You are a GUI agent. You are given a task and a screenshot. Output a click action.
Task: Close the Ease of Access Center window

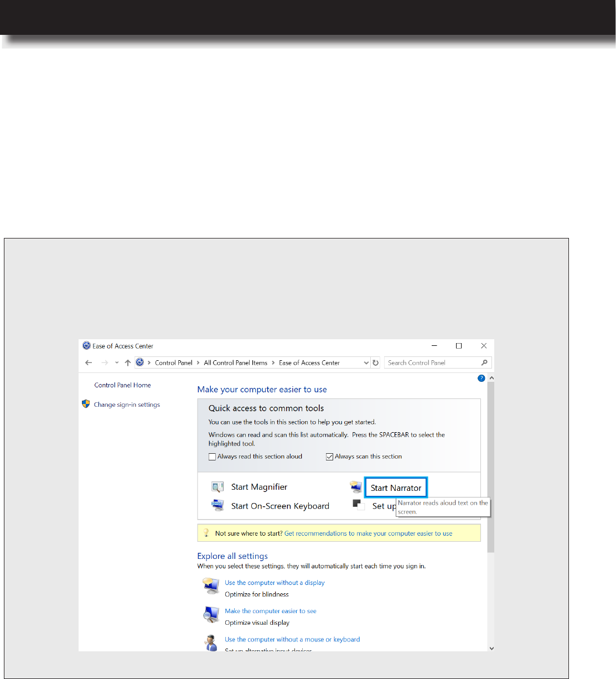coord(484,346)
